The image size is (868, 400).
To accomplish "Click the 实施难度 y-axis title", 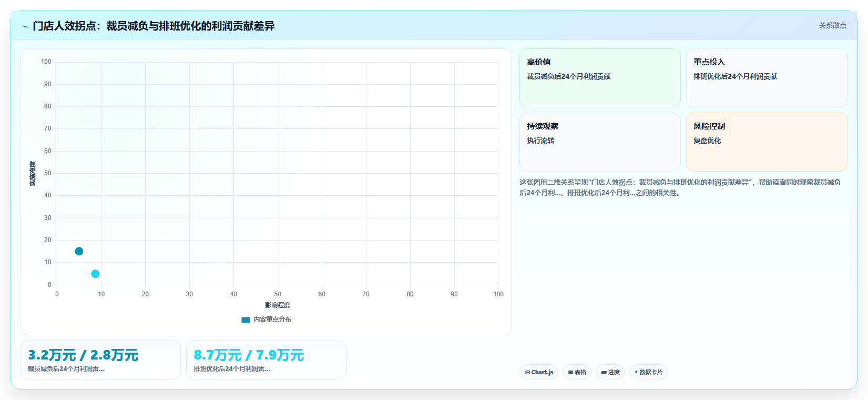I will pyautogui.click(x=33, y=174).
